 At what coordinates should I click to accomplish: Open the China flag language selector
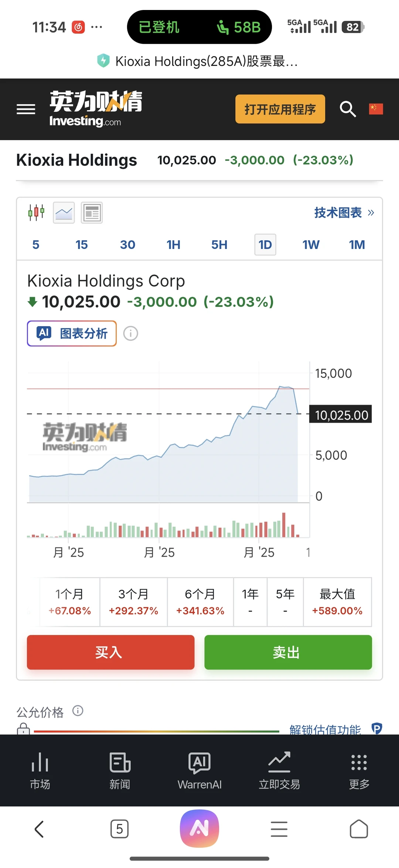pyautogui.click(x=376, y=109)
